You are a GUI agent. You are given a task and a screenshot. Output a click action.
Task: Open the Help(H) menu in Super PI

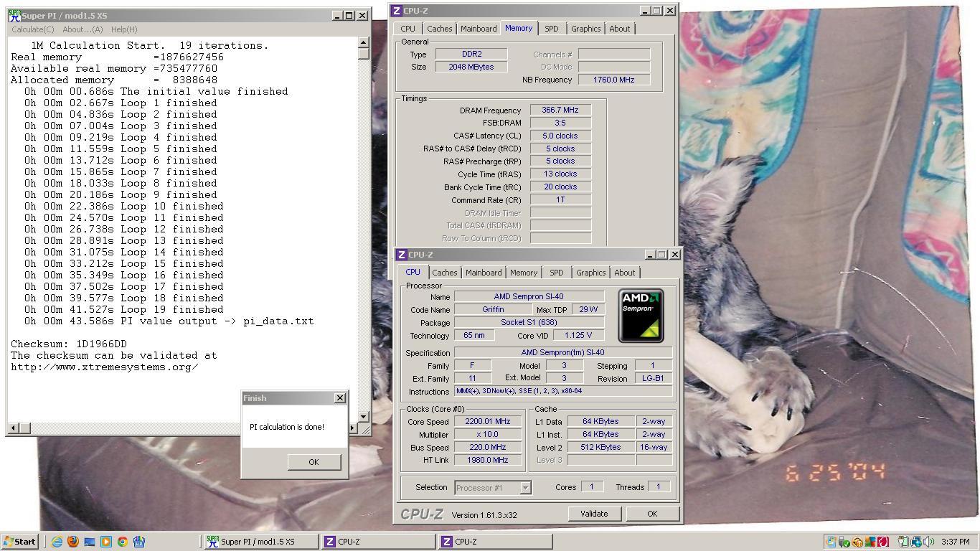click(124, 29)
